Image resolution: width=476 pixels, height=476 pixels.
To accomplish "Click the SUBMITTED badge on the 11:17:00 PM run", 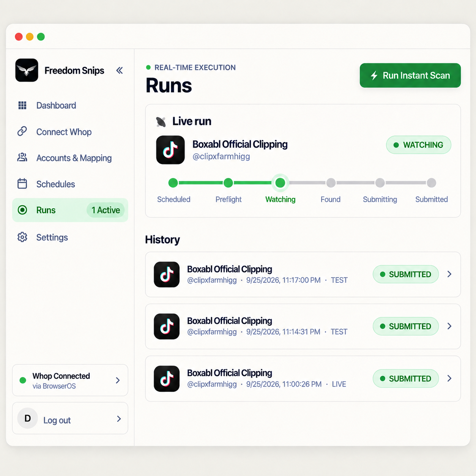I will (x=406, y=274).
